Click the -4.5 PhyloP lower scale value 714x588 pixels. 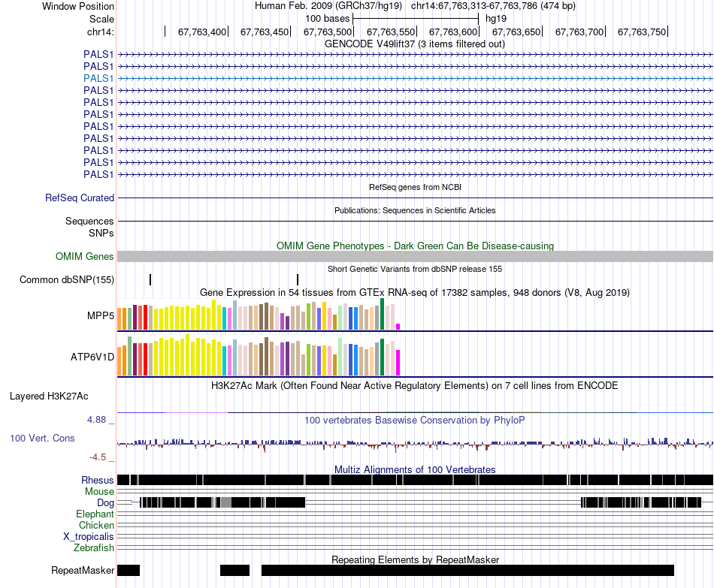tap(98, 457)
